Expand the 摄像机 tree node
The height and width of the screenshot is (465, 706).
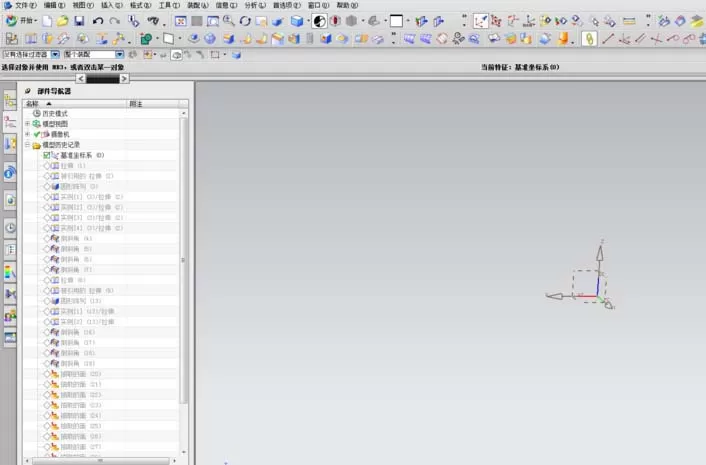point(27,134)
